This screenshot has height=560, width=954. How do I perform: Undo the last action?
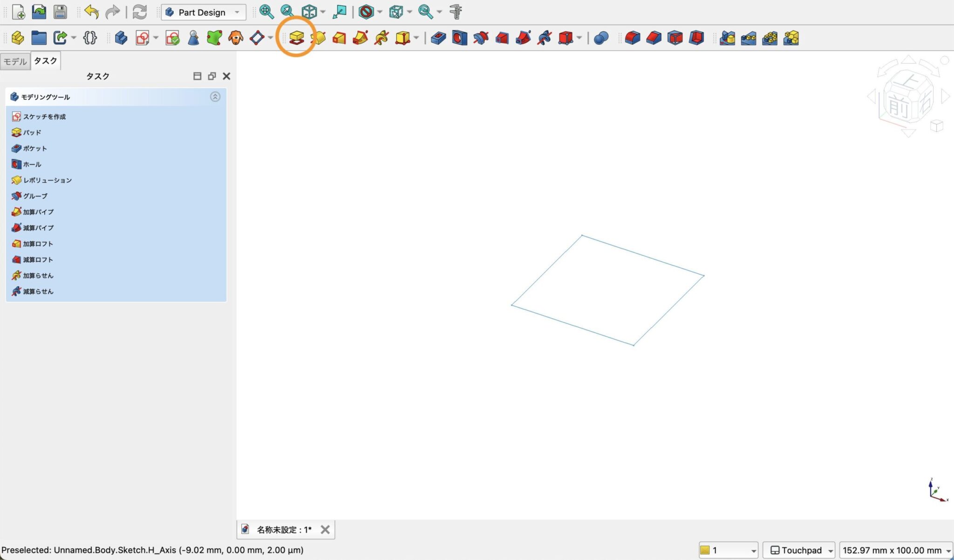coord(92,12)
